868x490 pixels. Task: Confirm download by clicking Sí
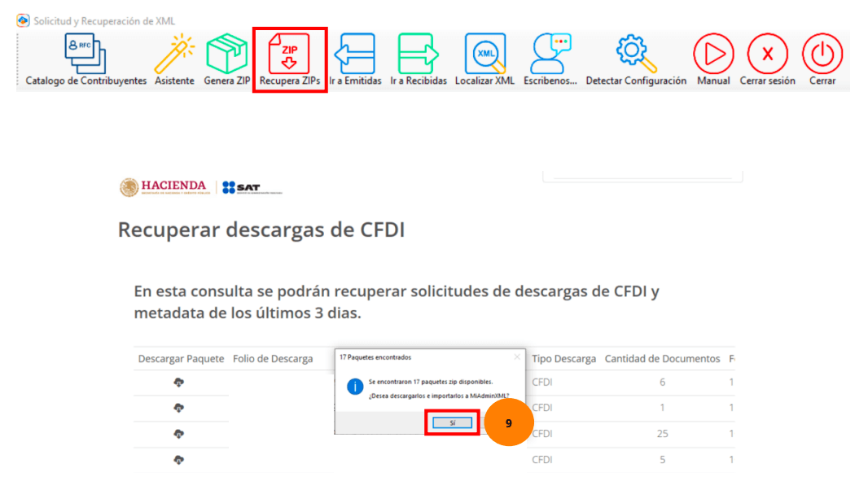[452, 422]
